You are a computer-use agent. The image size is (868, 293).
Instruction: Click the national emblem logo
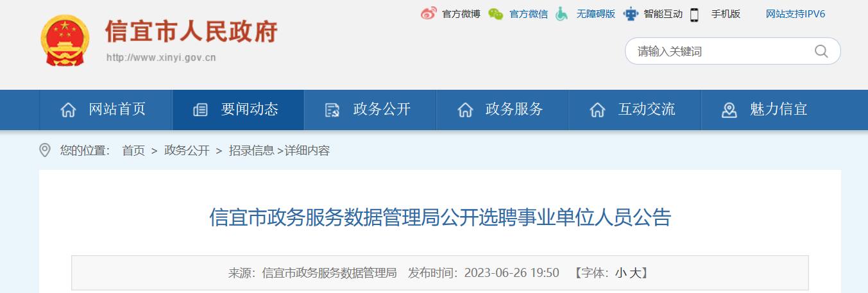[65, 40]
